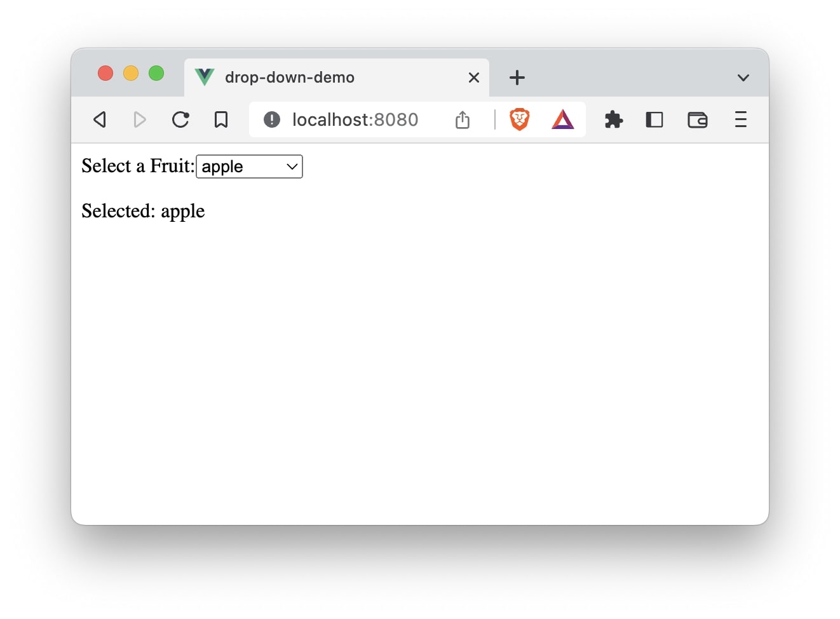Reload the page with the refresh icon

pyautogui.click(x=180, y=119)
